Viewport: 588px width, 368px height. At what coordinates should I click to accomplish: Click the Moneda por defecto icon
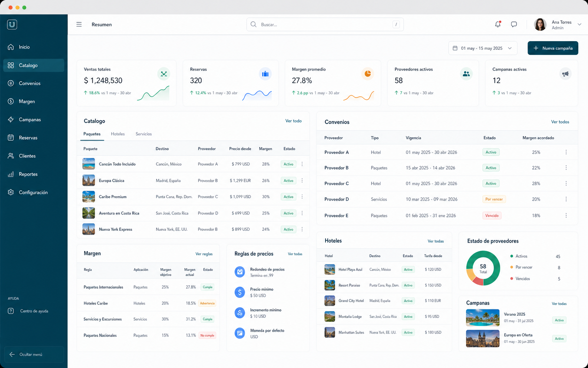(x=240, y=333)
